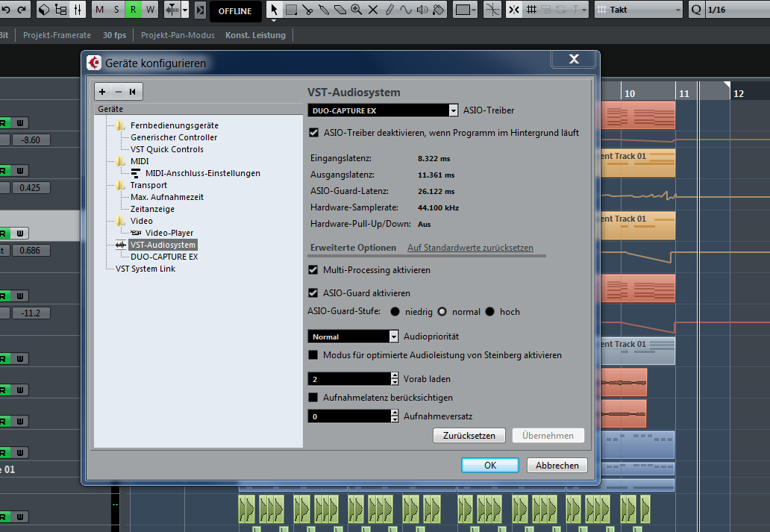
Task: Click the undo arrow in the toolbar
Action: 6,10
